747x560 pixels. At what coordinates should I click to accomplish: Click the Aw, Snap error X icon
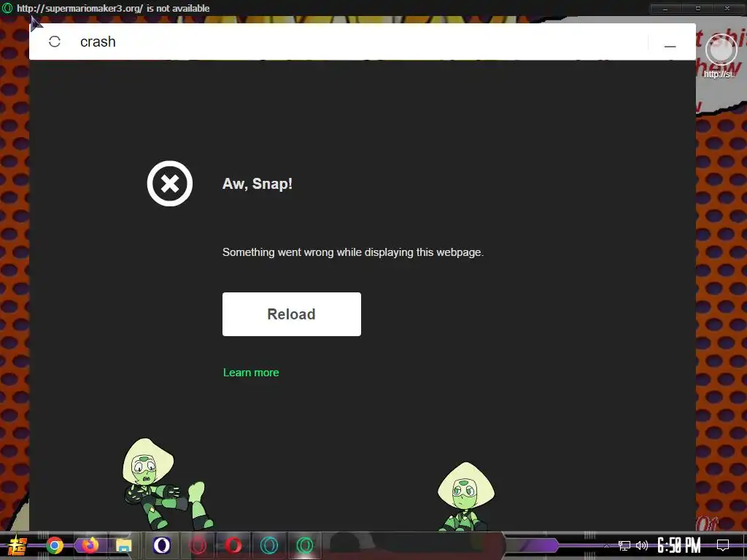[169, 183]
